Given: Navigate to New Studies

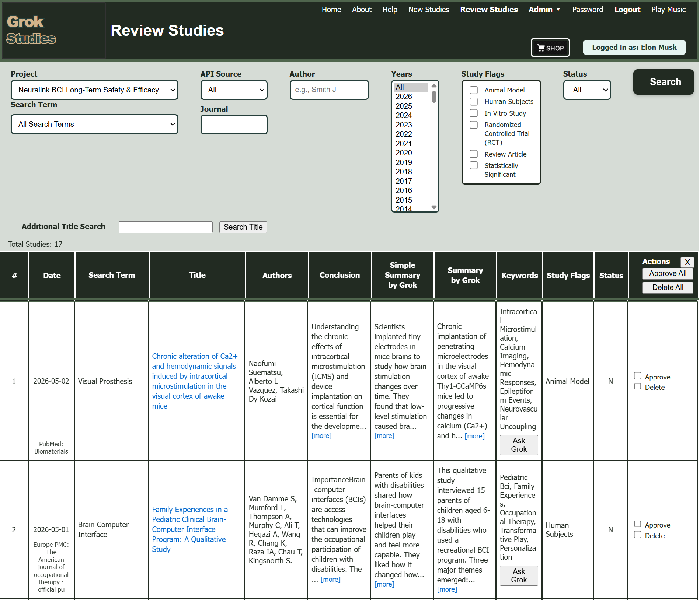Looking at the screenshot, I should point(429,10).
